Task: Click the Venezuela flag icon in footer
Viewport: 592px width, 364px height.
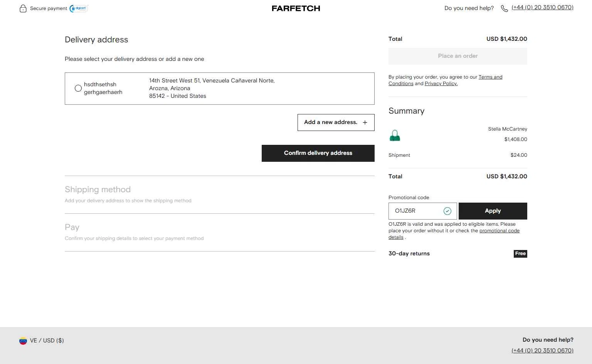Action: (x=23, y=341)
